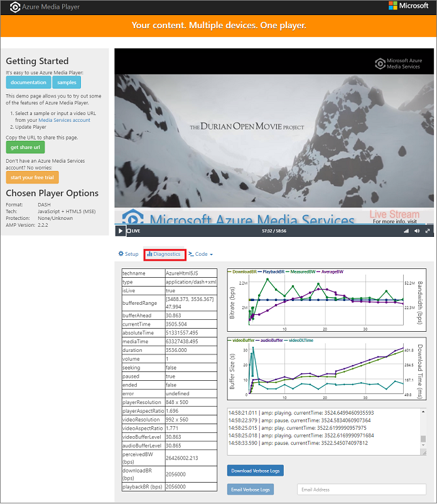Toggle AverageBW legend in bitrate chart
Viewport: 437px width, 504px height.
point(330,272)
